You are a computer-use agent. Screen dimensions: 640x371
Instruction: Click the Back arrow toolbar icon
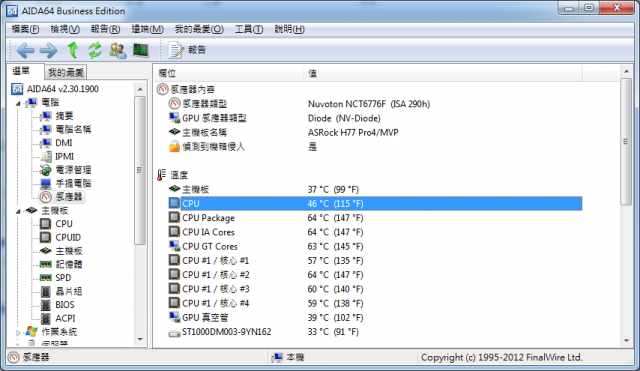(25, 51)
